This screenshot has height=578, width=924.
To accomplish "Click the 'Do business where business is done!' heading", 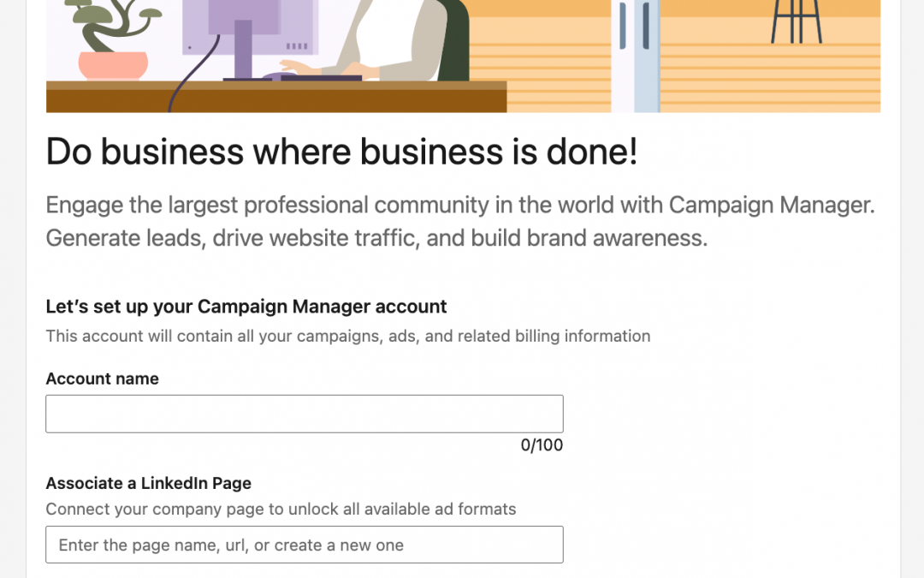I will point(341,152).
